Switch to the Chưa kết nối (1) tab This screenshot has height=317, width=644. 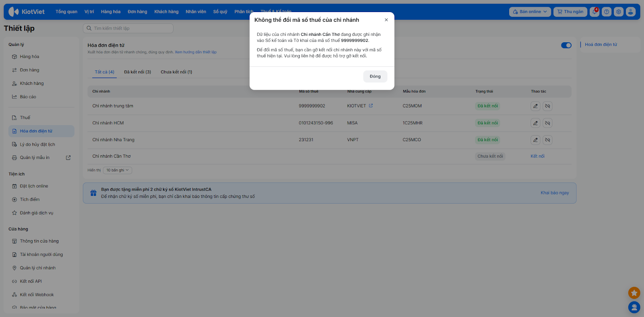(176, 72)
